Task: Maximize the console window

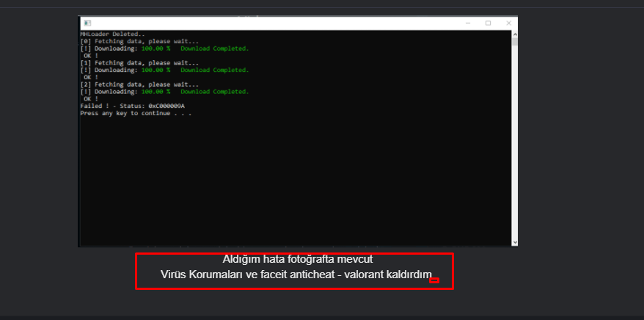Action: (x=488, y=23)
